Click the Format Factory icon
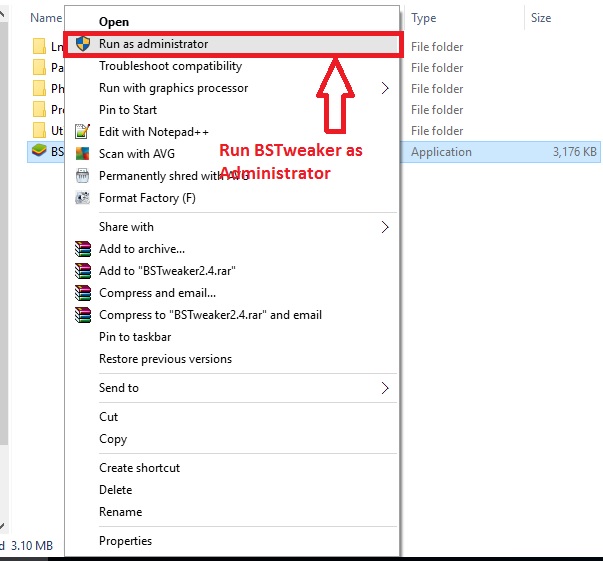This screenshot has height=561, width=603. [x=82, y=198]
